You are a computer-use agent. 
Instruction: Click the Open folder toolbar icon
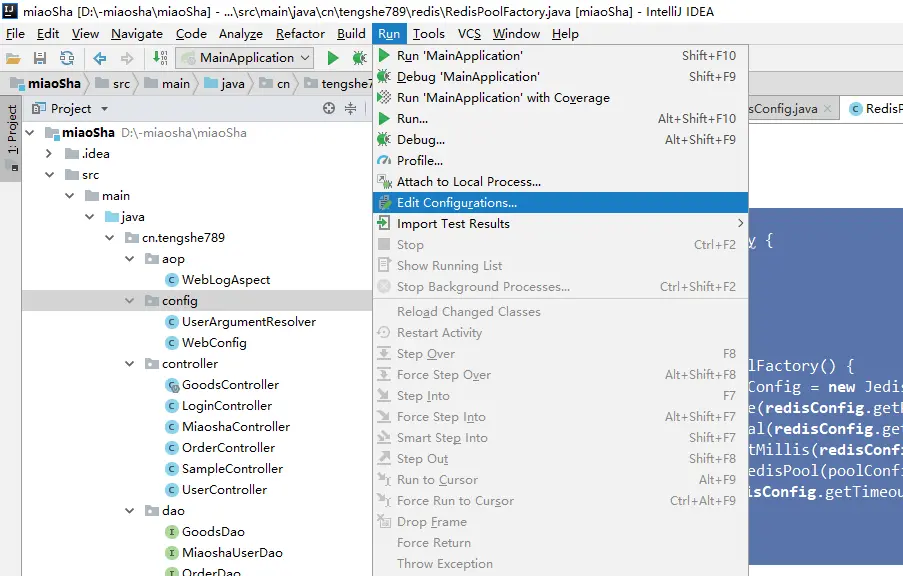pyautogui.click(x=13, y=58)
